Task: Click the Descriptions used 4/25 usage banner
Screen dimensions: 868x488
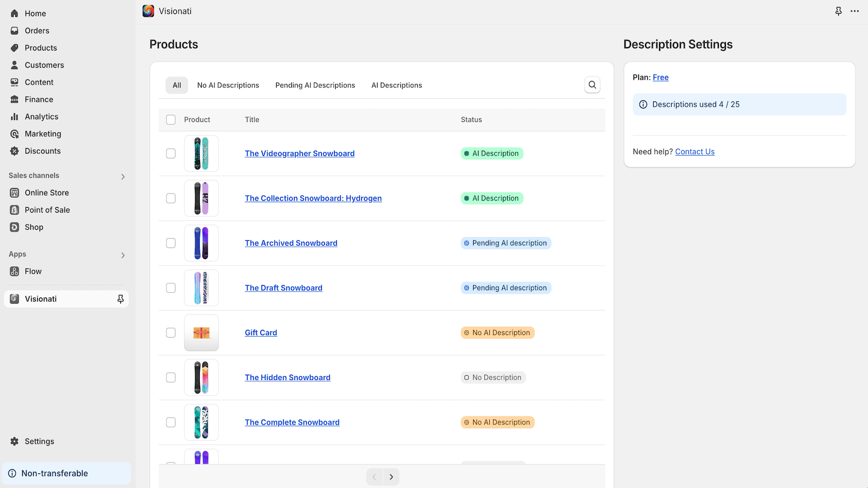Action: pos(739,104)
